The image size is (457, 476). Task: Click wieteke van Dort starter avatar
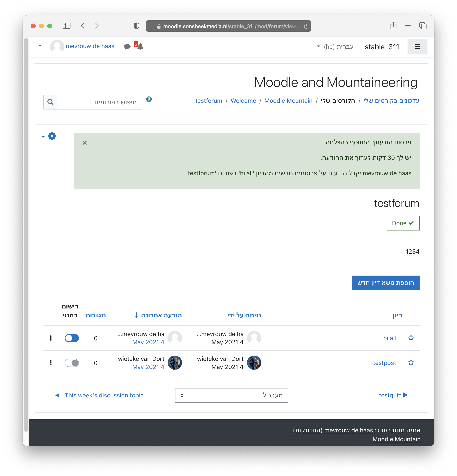(254, 363)
